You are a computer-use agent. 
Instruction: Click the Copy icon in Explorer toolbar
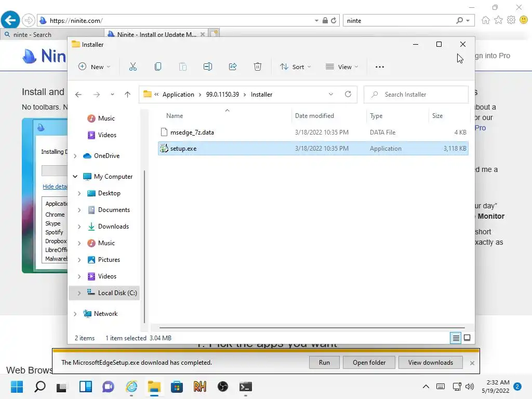point(158,67)
